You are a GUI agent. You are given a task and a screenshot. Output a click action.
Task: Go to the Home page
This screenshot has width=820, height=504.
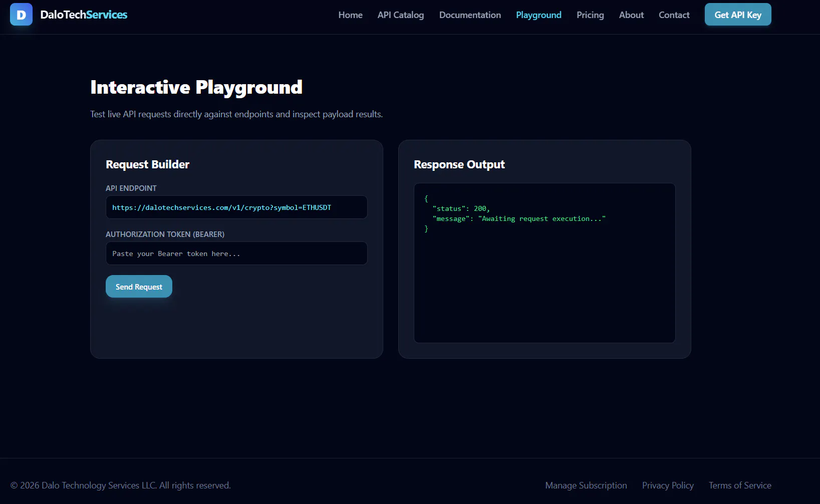(x=350, y=15)
